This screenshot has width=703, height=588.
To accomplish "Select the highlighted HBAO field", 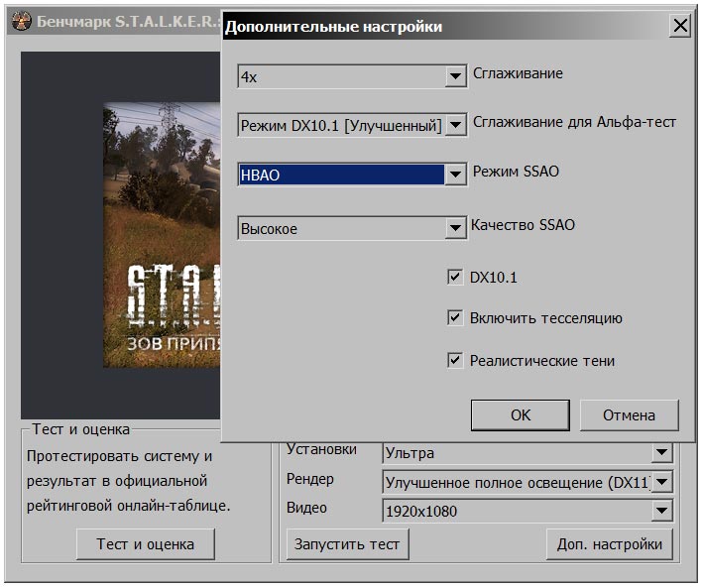I will coord(339,175).
